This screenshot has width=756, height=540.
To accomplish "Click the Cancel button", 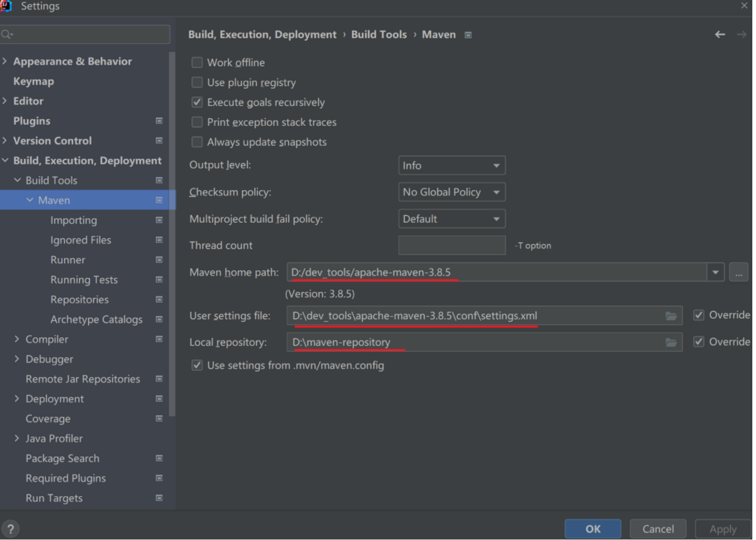I will point(658,529).
